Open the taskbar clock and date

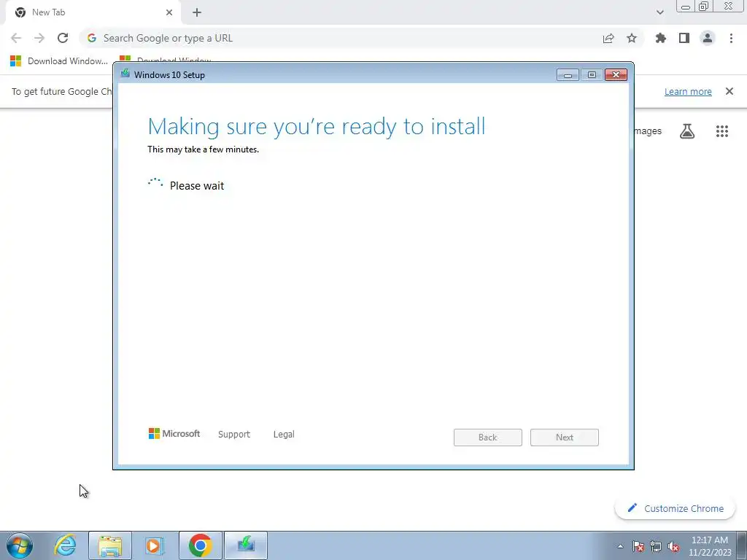pyautogui.click(x=710, y=546)
